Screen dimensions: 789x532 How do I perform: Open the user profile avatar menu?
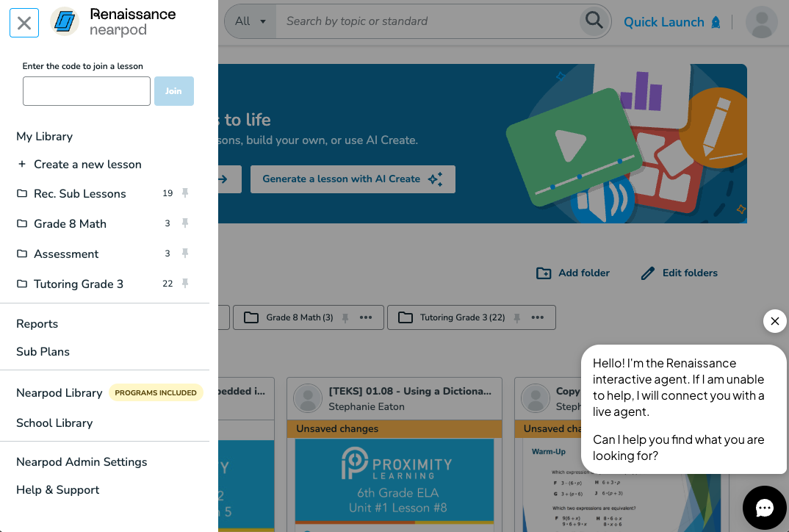(x=762, y=22)
